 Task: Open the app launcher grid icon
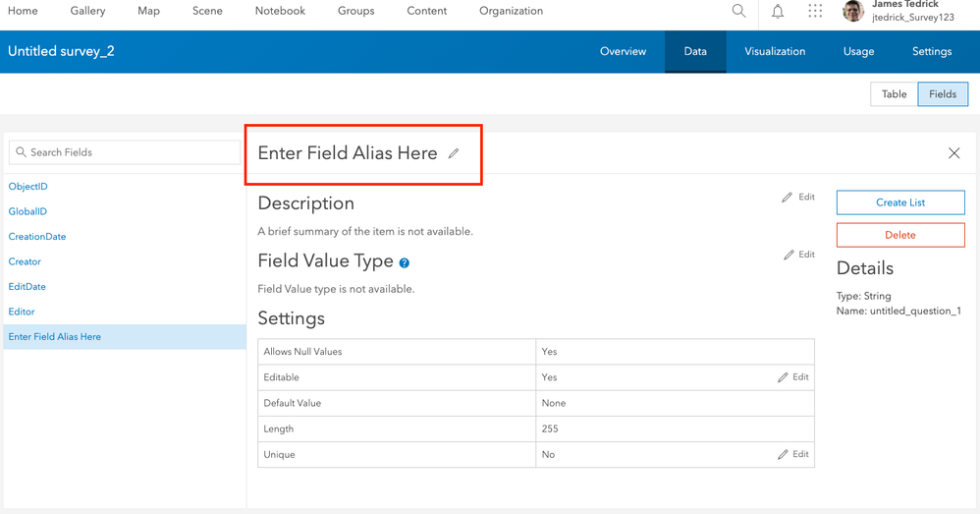coord(815,11)
